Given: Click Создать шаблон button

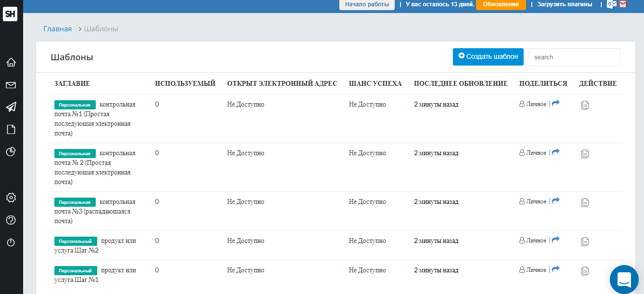Looking at the screenshot, I should coord(488,56).
